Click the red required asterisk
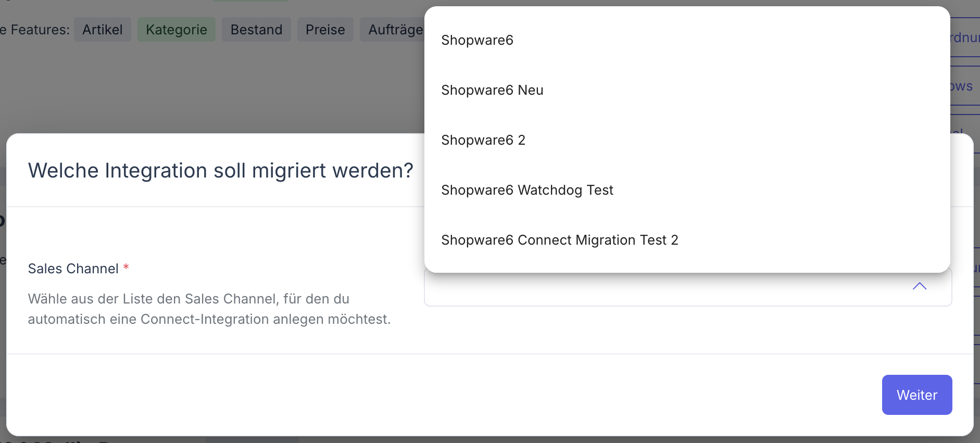Screen dimensions: 980x443 (x=126, y=268)
